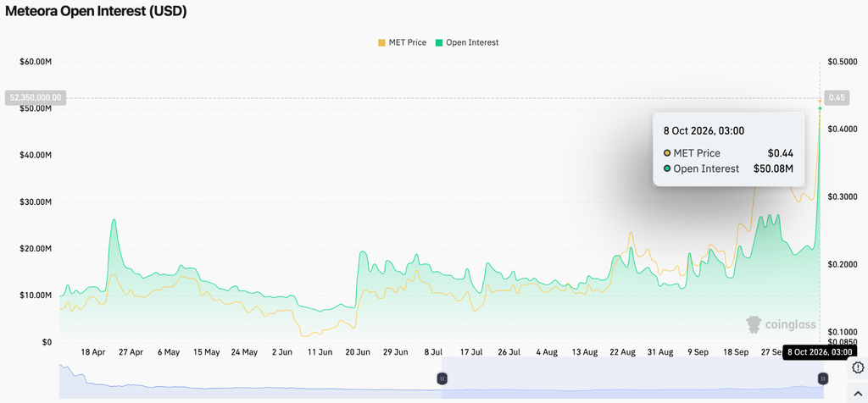The image size is (868, 403).
Task: Click the 2 Jun date label
Action: point(281,352)
